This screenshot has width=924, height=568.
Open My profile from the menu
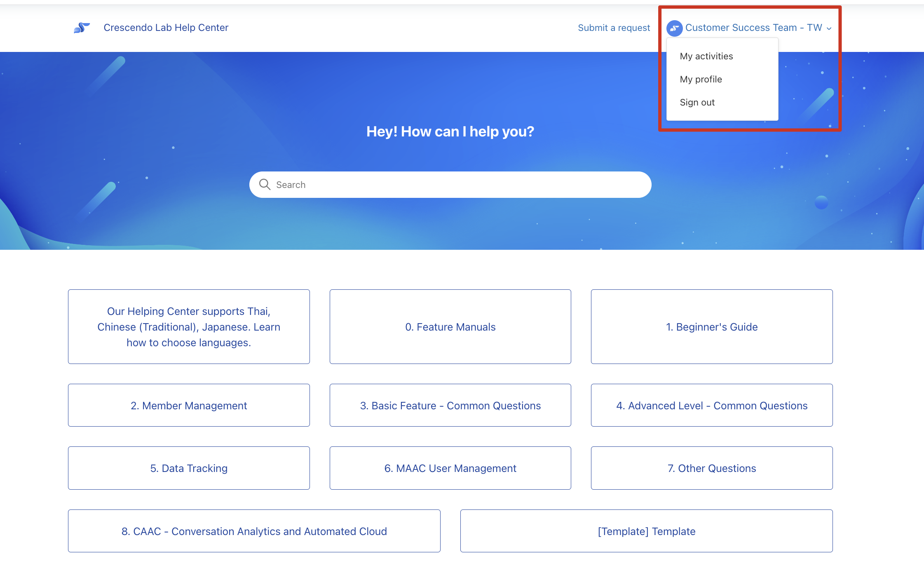(701, 79)
